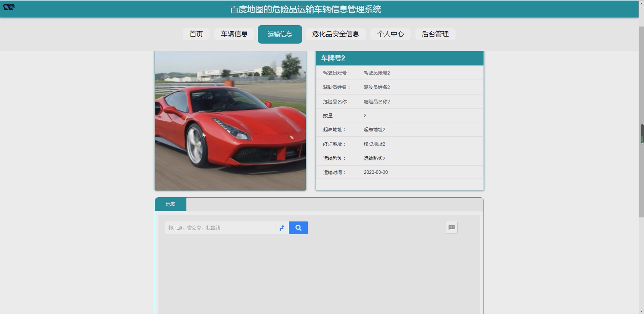Image resolution: width=644 pixels, height=314 pixels.
Task: Click the 危险品名称： label
Action: click(x=337, y=102)
